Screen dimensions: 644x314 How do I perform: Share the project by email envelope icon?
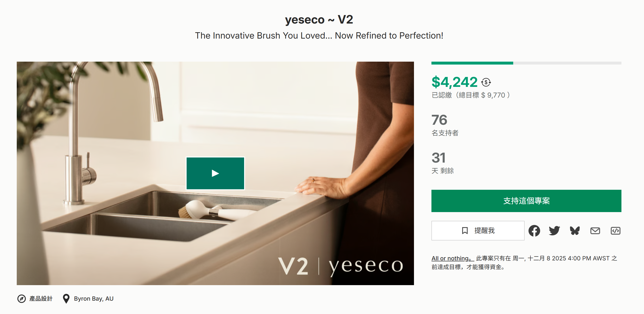coord(595,231)
